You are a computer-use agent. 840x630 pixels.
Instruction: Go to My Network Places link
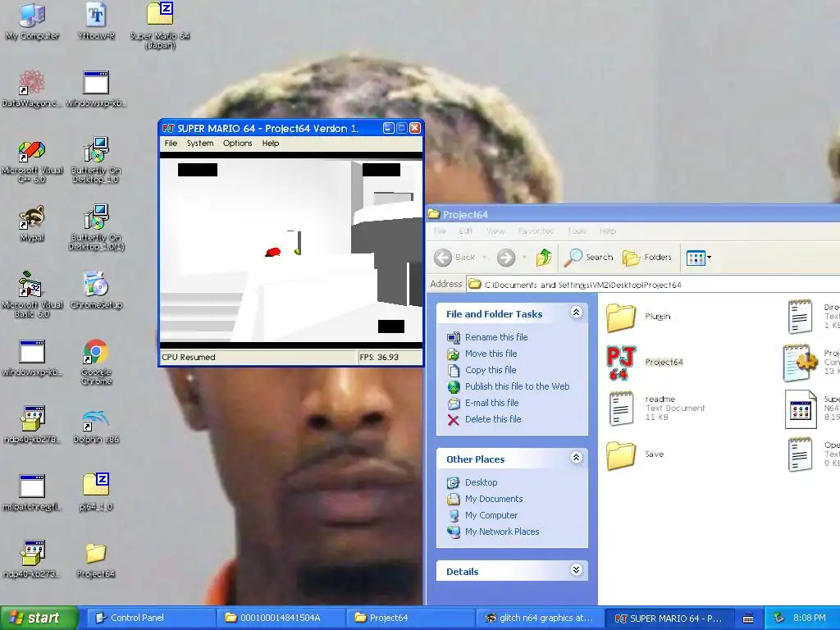pos(502,532)
